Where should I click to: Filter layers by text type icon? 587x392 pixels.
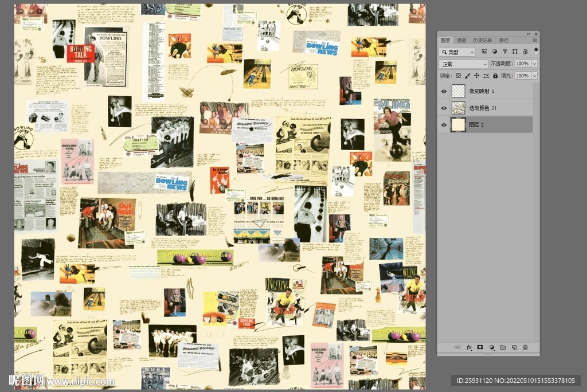coord(504,52)
